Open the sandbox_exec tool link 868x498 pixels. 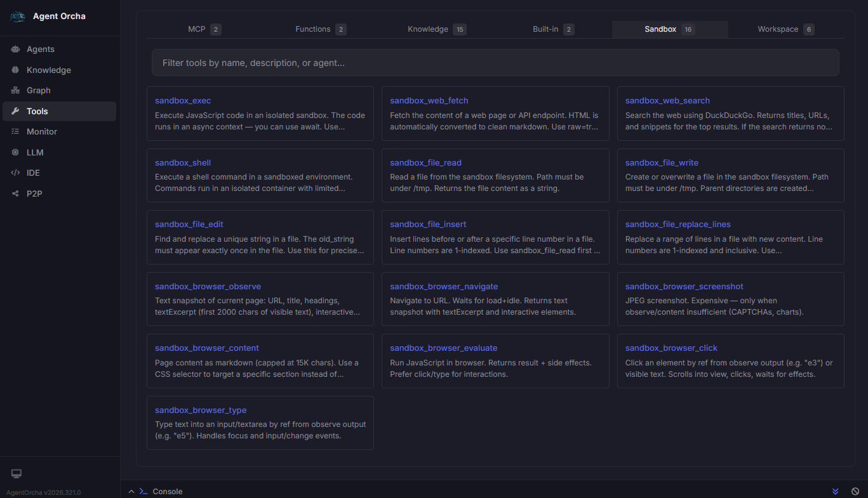click(183, 100)
